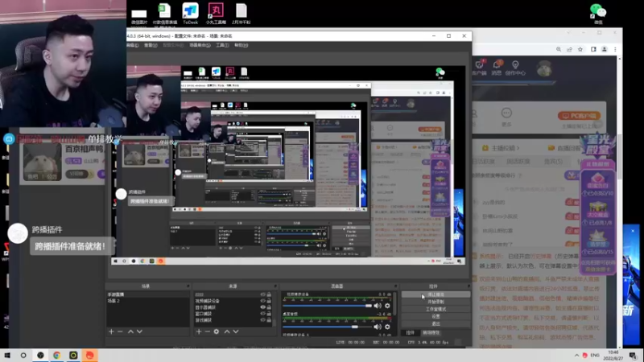
Task: Open browser profile avatar icon
Action: pos(605,49)
